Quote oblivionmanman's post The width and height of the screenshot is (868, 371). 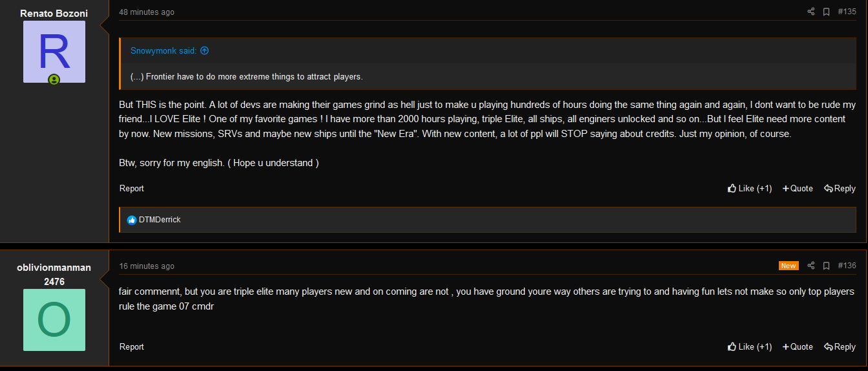pos(798,347)
